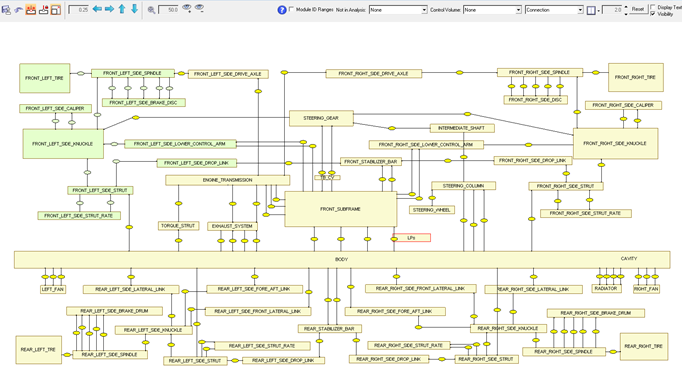Open the Not in Analysis dropdown
The image size is (682, 366).
(x=398, y=10)
